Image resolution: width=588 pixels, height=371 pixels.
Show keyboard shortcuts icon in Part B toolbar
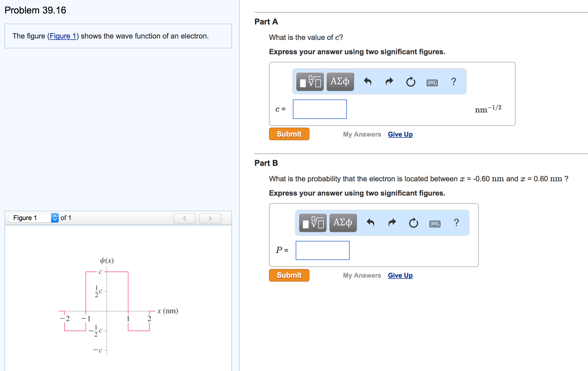pyautogui.click(x=435, y=224)
